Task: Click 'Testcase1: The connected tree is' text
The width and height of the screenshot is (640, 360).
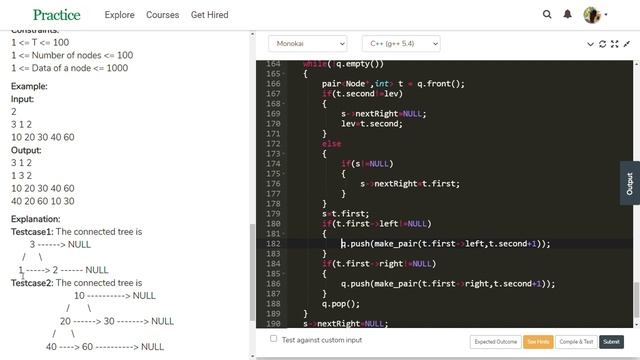Action: 76,232
